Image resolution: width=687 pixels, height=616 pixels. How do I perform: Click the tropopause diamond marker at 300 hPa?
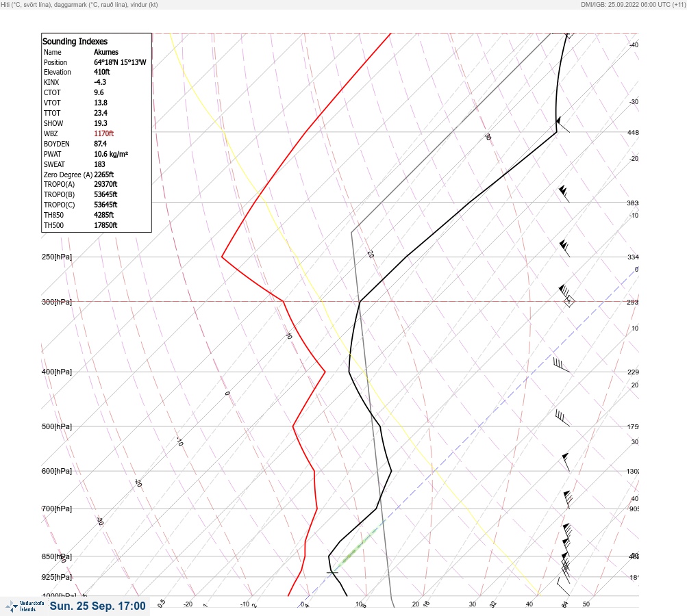[x=569, y=302]
